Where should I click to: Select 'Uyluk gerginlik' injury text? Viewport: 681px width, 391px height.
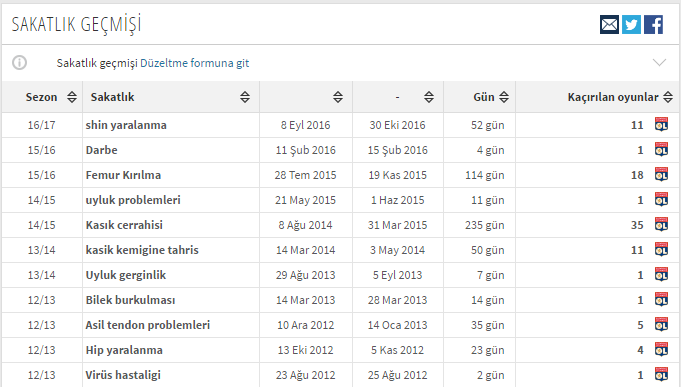pos(126,275)
